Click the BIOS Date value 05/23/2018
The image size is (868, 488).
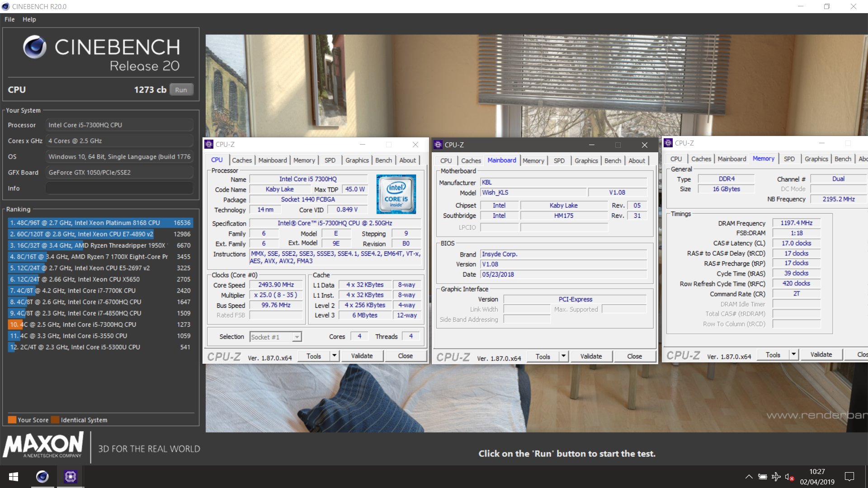(563, 274)
